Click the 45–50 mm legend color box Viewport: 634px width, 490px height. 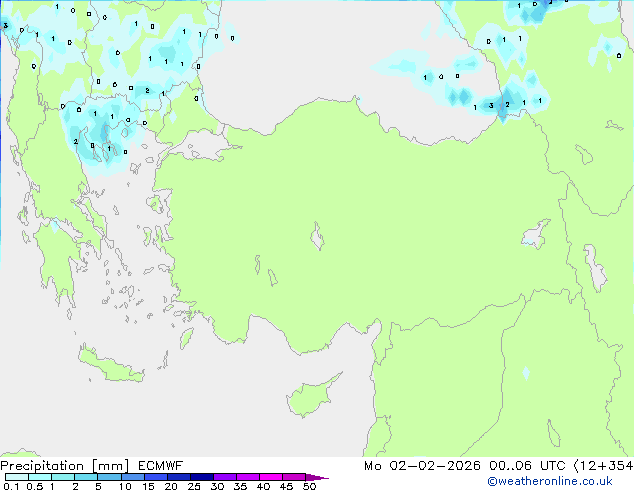click(x=294, y=477)
